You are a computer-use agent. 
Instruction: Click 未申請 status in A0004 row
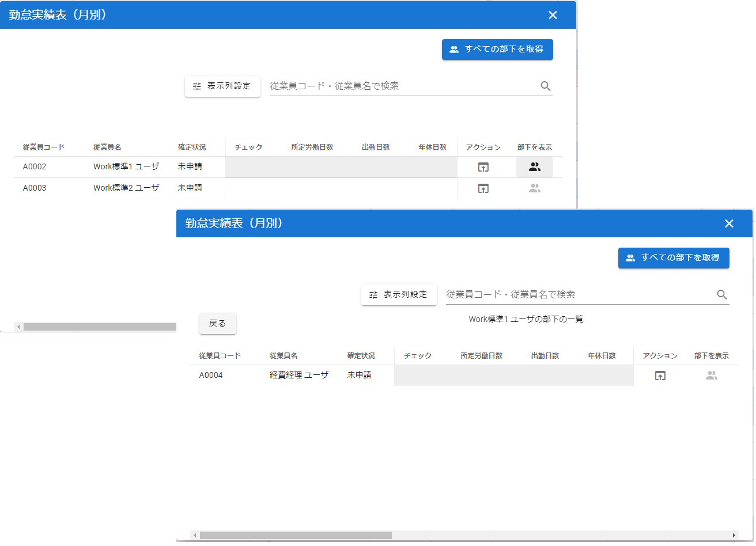point(360,376)
